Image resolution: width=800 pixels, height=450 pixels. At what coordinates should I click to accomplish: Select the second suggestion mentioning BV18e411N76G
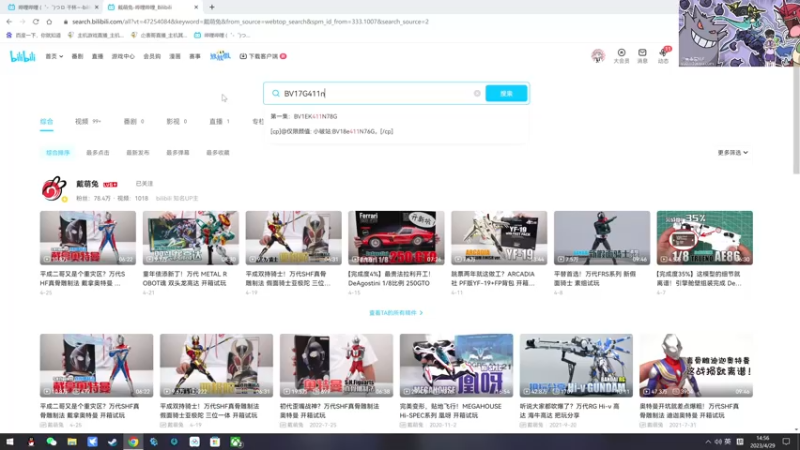(x=332, y=131)
